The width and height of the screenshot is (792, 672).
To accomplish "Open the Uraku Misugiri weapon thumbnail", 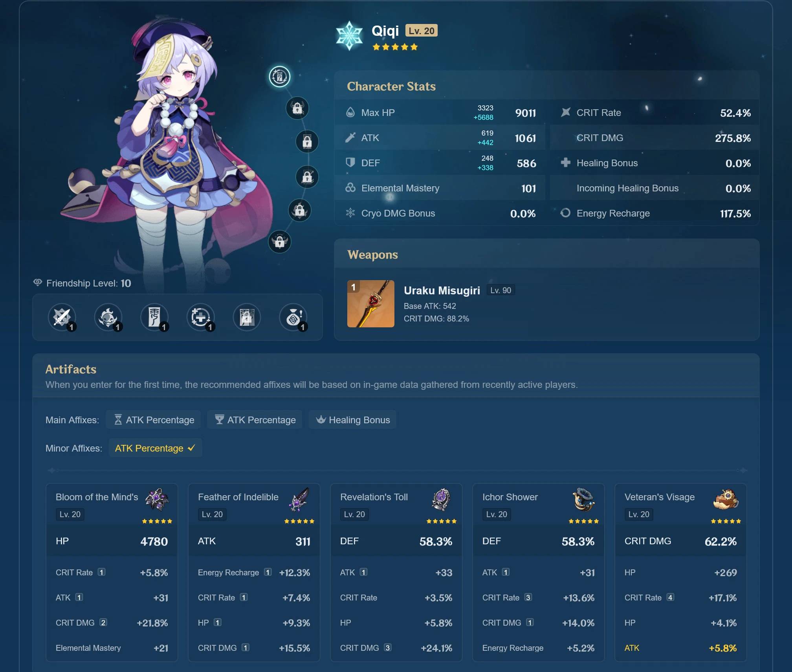I will (370, 304).
